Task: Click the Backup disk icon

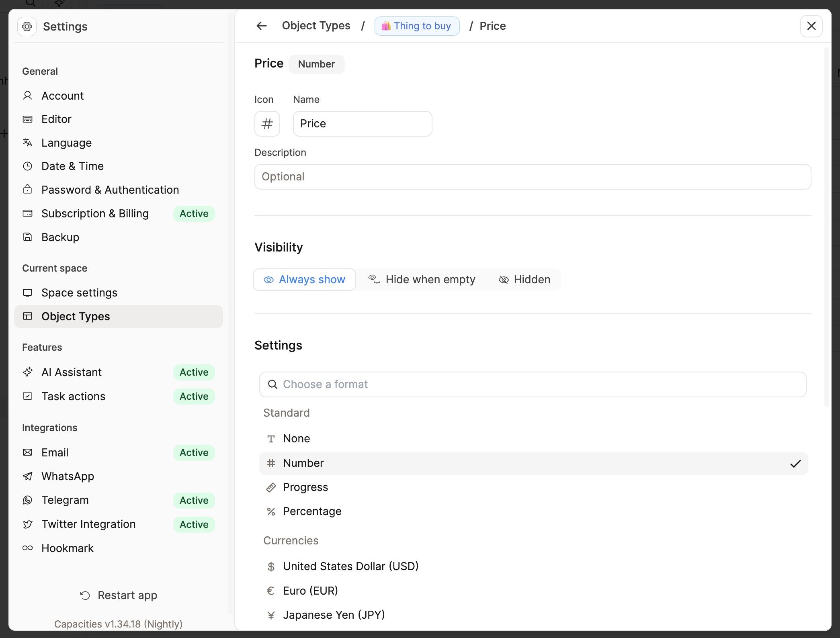Action: point(27,237)
